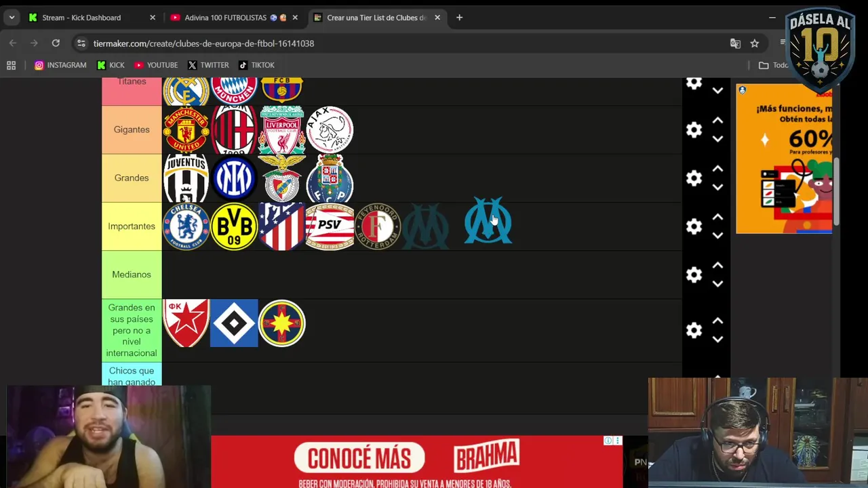Move Gigantes row up with chevron

click(x=717, y=121)
